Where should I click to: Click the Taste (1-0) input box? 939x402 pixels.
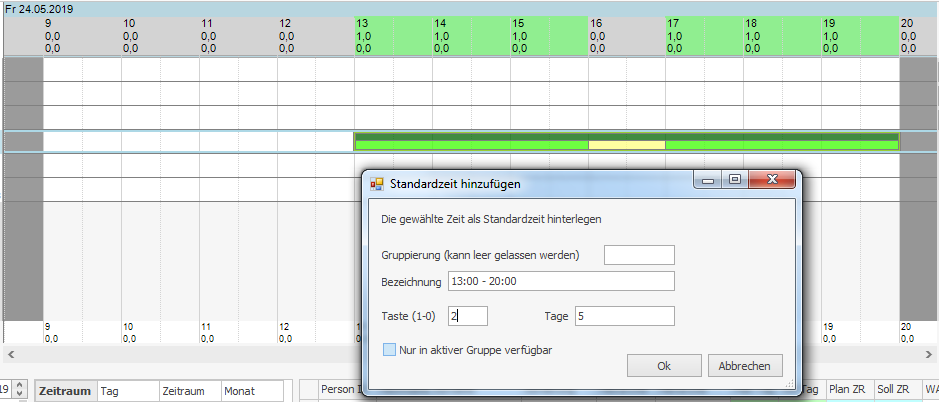[468, 316]
